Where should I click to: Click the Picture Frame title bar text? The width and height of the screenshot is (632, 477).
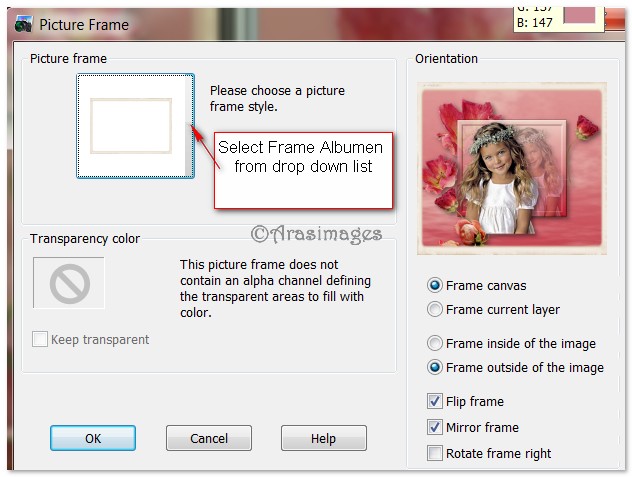[x=84, y=23]
